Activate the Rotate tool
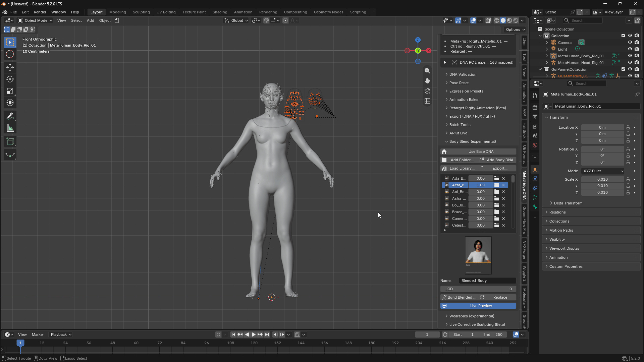Viewport: 644px width, 362px height. pos(10,79)
